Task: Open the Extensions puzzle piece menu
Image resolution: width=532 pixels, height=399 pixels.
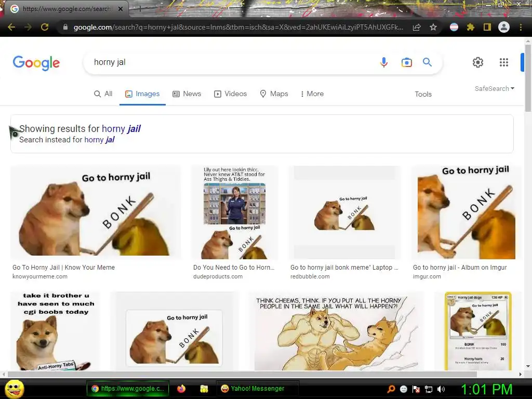Action: click(x=470, y=27)
